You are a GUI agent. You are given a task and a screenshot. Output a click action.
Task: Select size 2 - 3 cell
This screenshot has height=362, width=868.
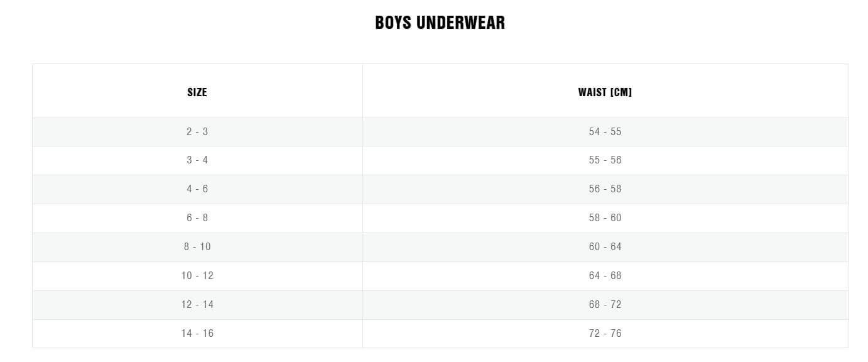click(197, 132)
